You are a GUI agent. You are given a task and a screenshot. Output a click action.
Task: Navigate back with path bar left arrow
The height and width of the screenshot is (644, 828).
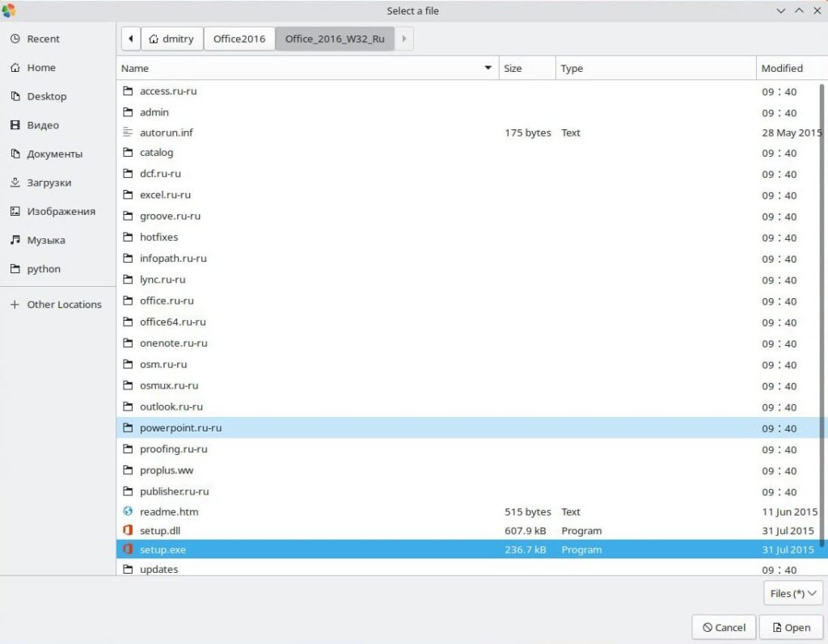coord(130,39)
